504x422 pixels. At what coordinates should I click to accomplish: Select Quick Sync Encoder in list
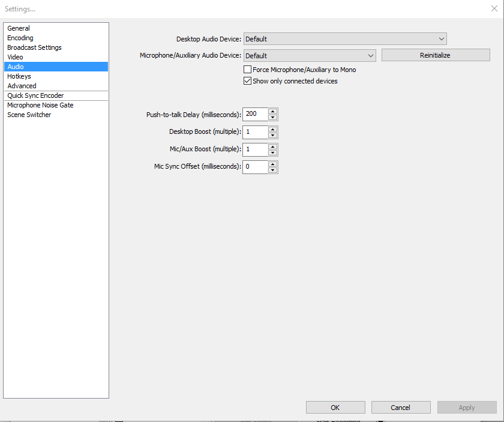tap(56, 95)
